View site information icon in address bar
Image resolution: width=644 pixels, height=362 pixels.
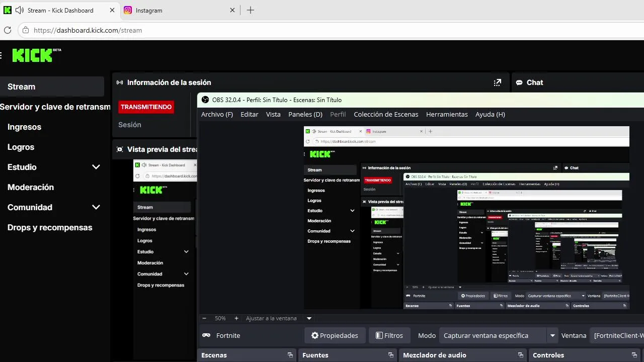[25, 30]
